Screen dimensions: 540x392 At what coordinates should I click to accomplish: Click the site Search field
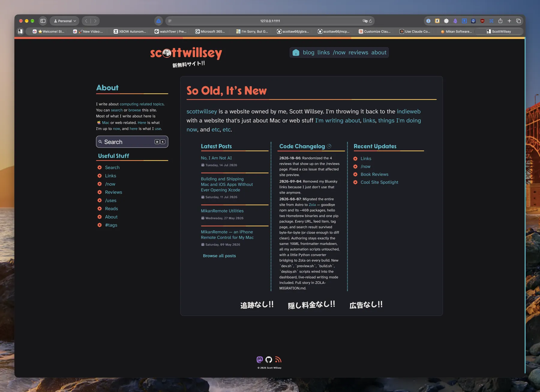pyautogui.click(x=132, y=142)
